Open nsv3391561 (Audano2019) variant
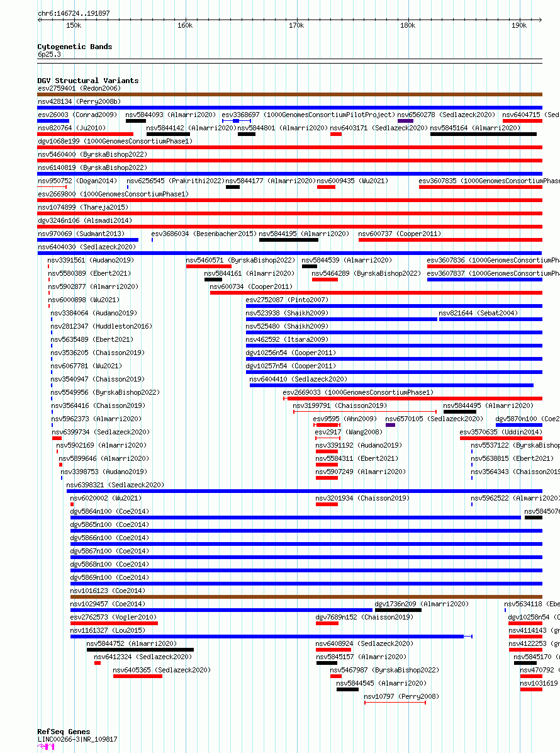The image size is (560, 753). click(91, 260)
